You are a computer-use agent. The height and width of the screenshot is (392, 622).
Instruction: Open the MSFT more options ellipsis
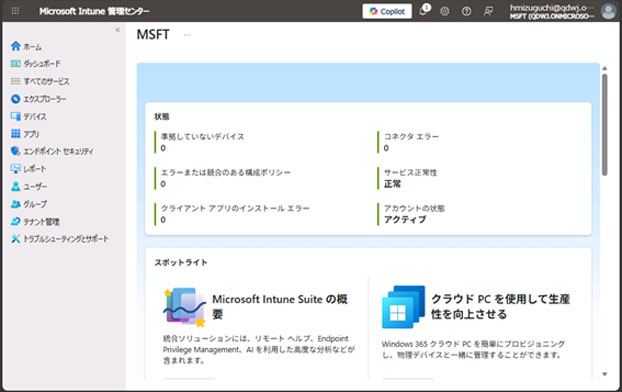187,35
